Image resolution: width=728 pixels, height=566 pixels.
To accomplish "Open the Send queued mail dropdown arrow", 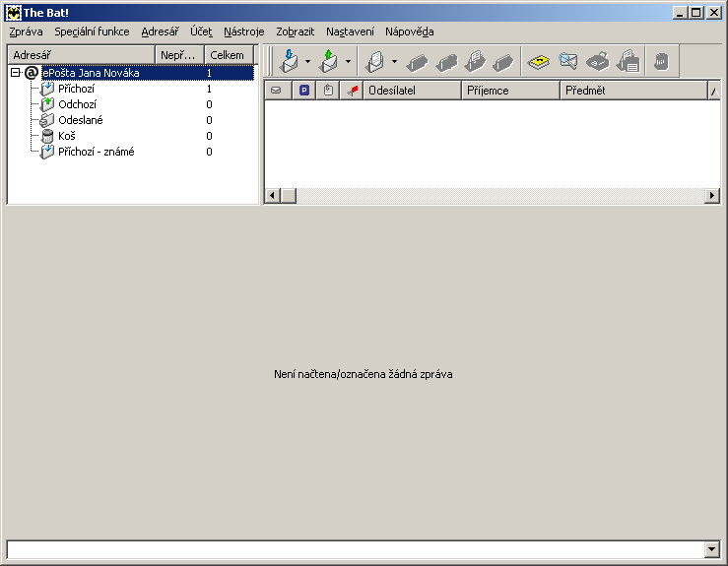I will click(x=348, y=61).
